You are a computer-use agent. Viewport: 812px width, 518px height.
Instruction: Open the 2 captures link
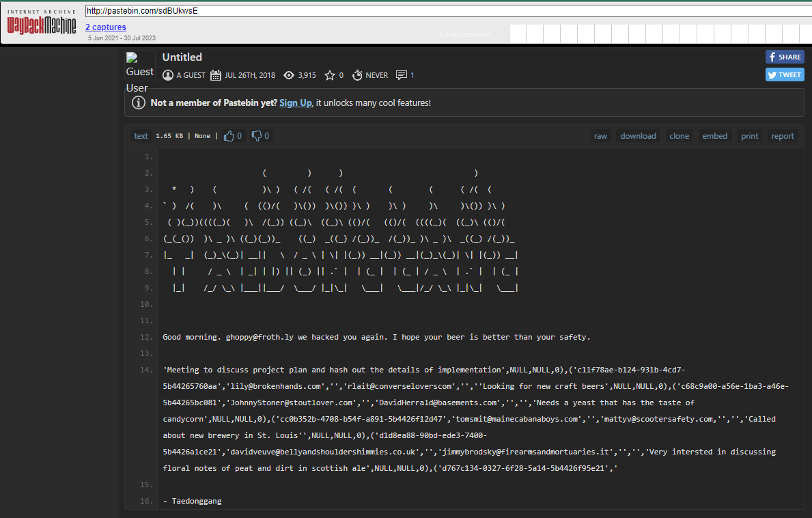[x=105, y=27]
